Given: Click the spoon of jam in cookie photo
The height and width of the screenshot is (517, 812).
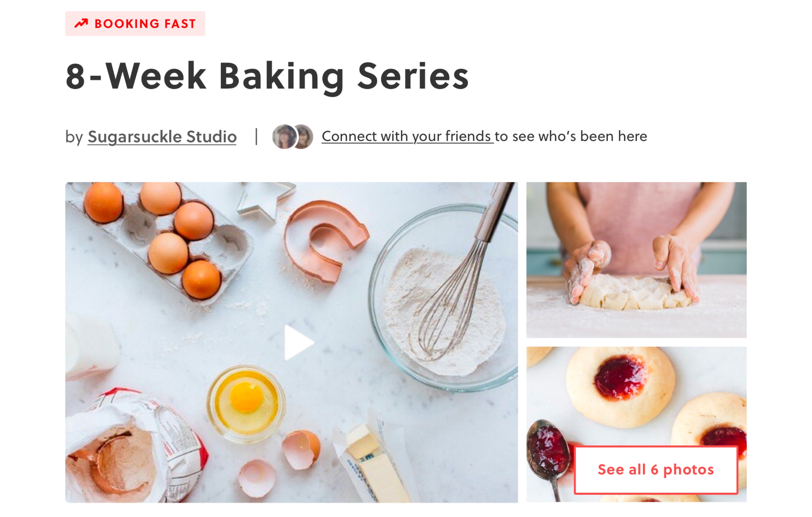Looking at the screenshot, I should click(x=548, y=455).
